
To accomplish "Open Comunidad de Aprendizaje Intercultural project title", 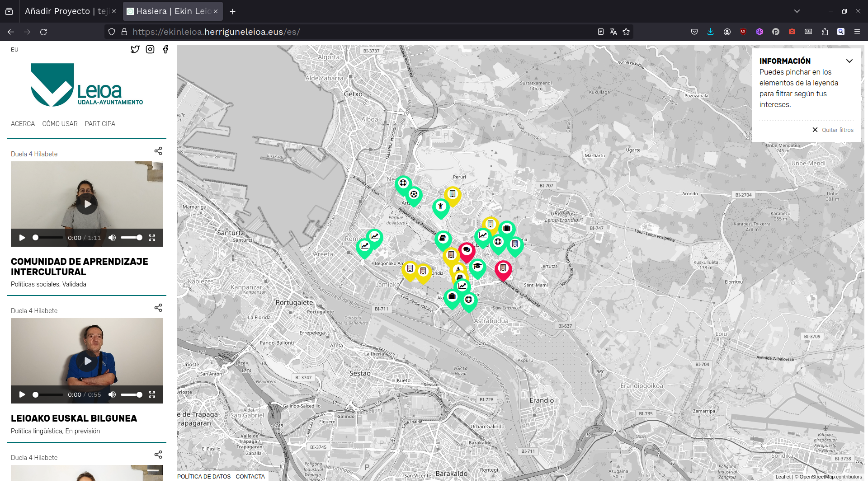I will tap(80, 267).
